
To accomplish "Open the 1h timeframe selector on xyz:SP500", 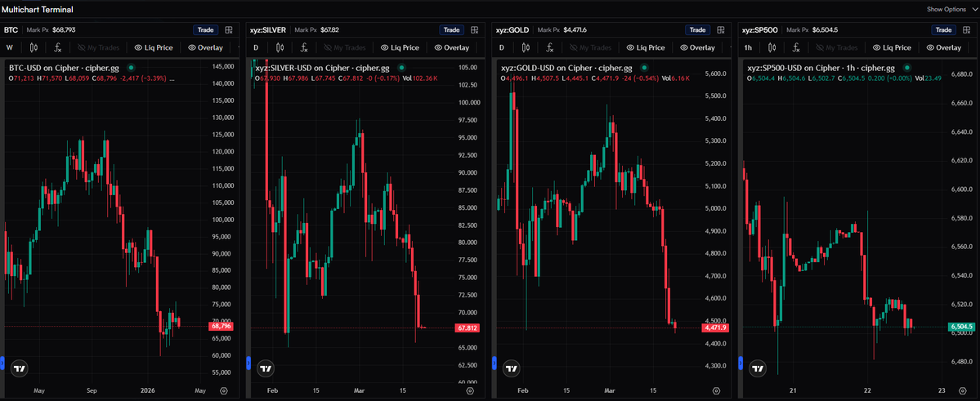I will point(748,47).
